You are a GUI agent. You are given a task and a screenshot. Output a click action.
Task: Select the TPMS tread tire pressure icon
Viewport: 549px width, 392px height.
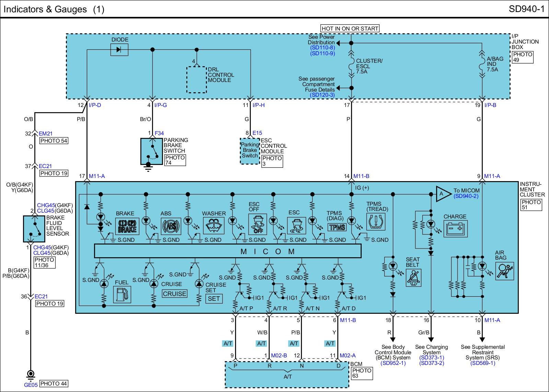pyautogui.click(x=376, y=223)
